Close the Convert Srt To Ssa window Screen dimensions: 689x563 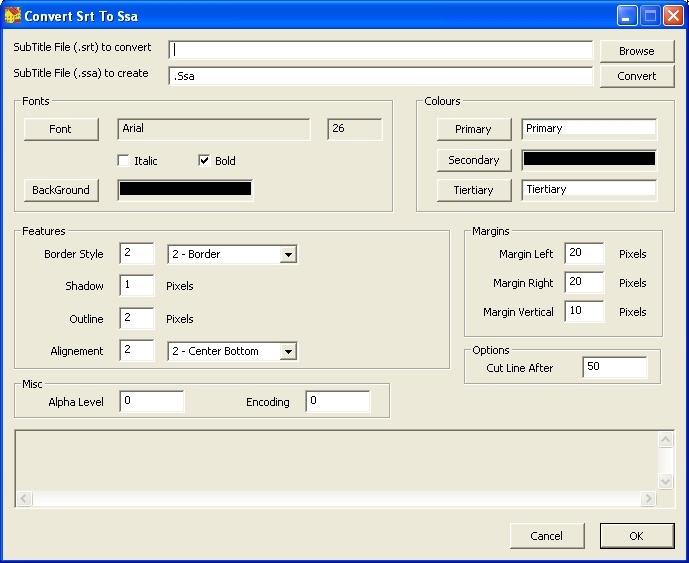tap(673, 16)
